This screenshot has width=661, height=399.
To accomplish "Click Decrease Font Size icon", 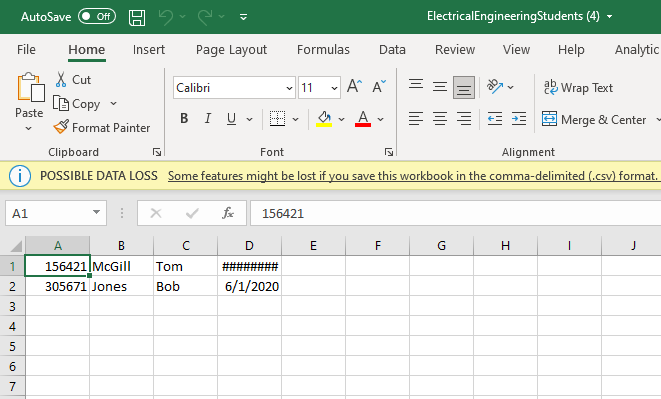I will coord(379,86).
